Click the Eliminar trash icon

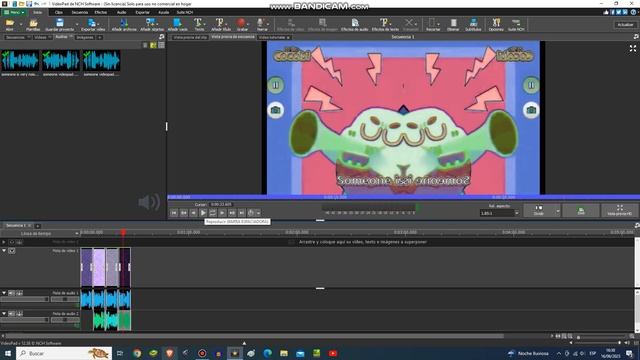453,24
